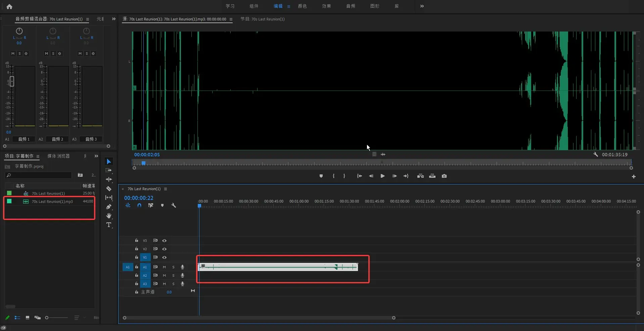Open the 媒体浏览器 tab
The width and height of the screenshot is (644, 331).
[58, 156]
